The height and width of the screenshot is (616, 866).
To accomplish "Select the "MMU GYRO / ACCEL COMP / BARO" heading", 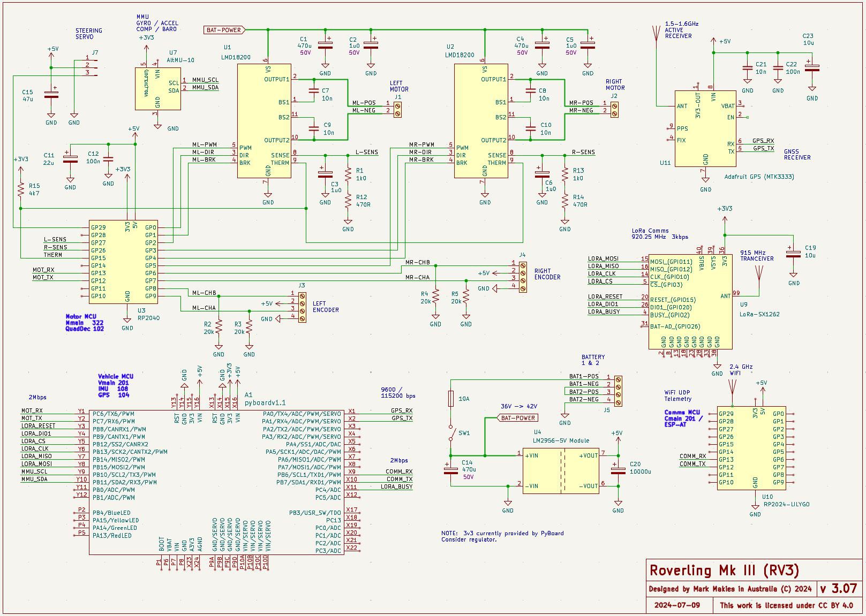I will tap(157, 23).
